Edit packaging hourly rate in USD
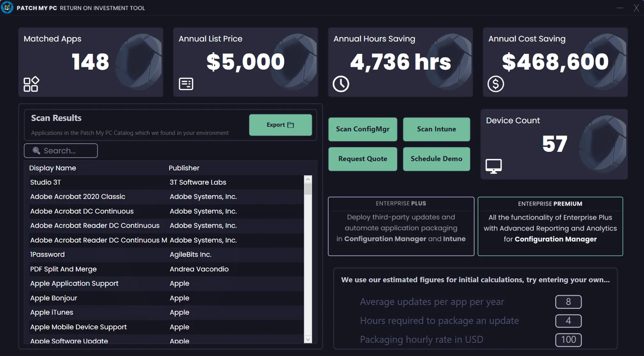 tap(568, 340)
